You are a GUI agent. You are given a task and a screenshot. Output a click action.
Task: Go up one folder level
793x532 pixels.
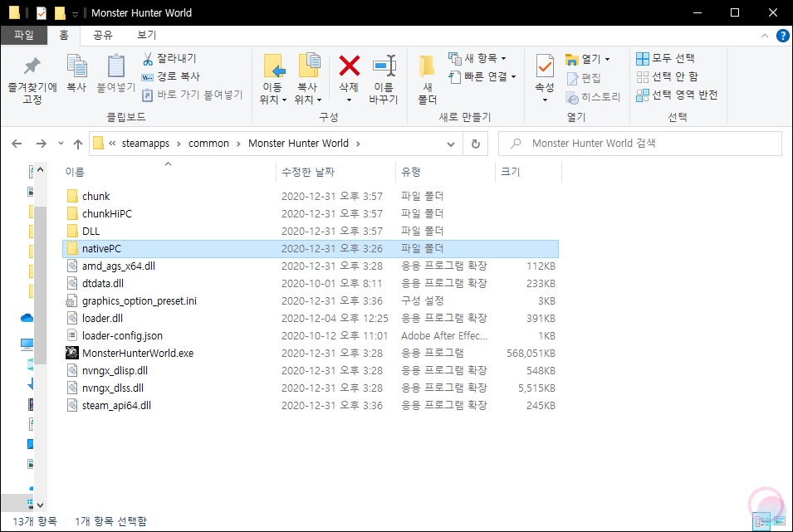coord(78,144)
